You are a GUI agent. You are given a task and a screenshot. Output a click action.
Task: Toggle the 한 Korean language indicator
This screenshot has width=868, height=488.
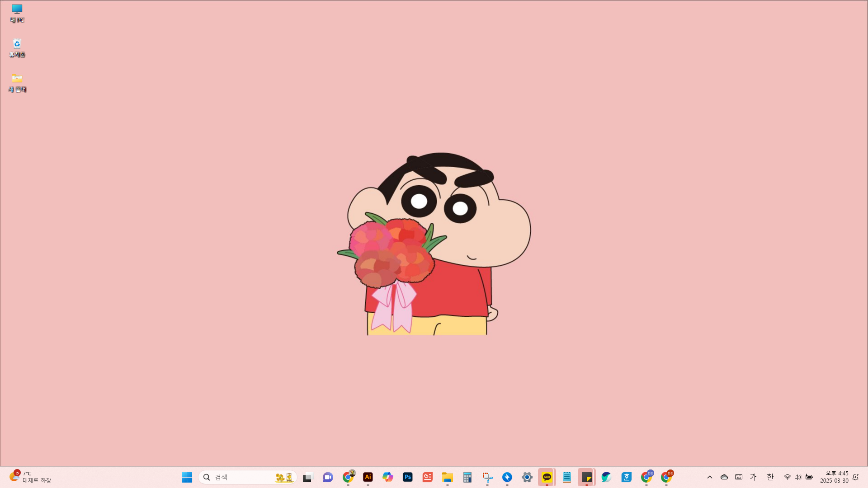tap(770, 477)
